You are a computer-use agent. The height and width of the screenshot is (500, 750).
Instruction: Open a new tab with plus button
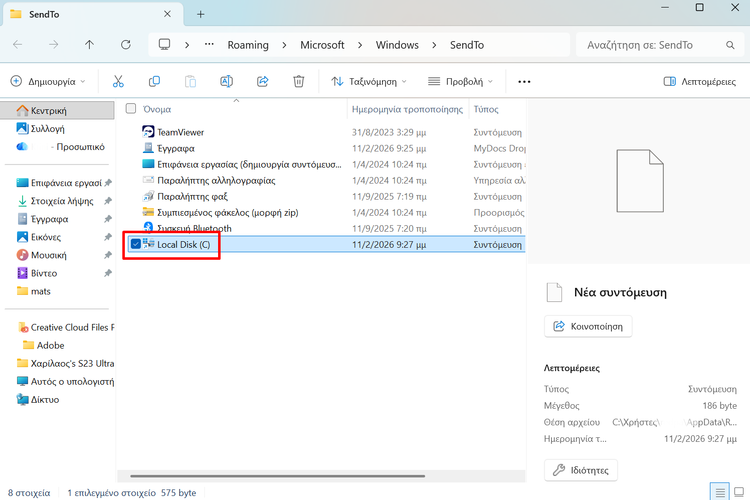coord(201,14)
